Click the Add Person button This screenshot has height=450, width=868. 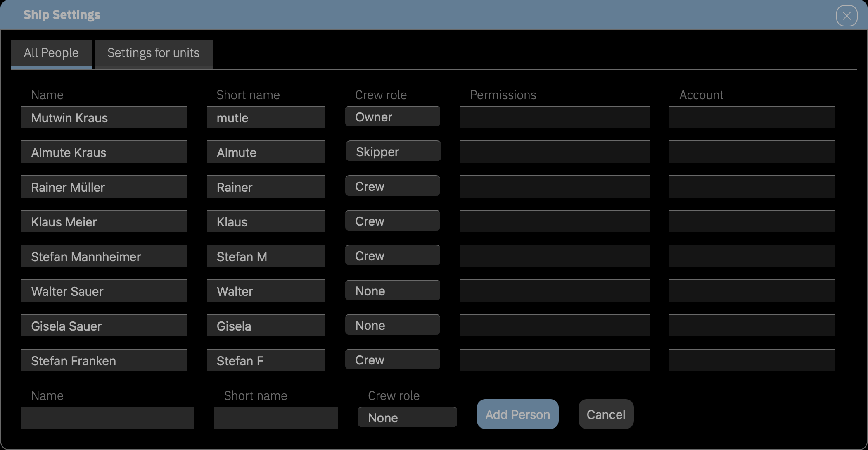pos(517,414)
